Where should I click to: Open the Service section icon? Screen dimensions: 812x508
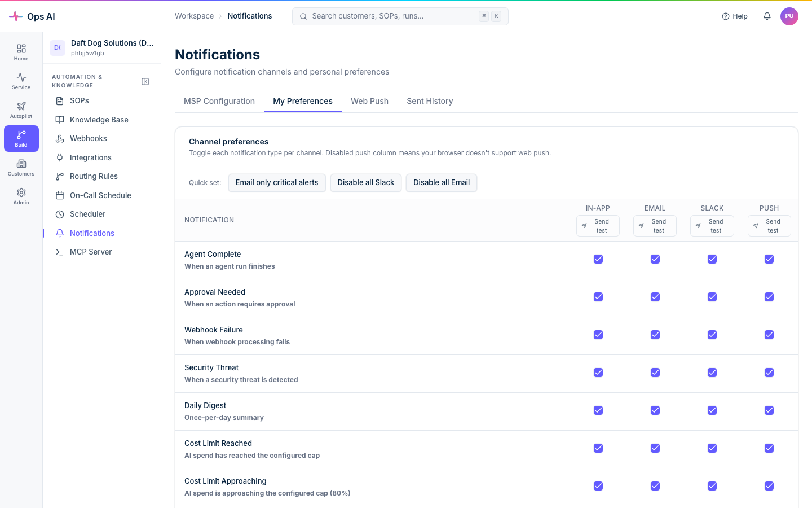click(21, 77)
